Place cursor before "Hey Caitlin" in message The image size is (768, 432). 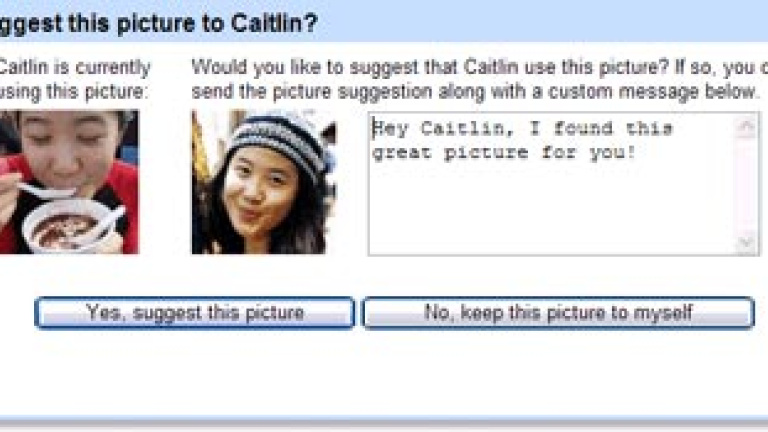click(373, 129)
